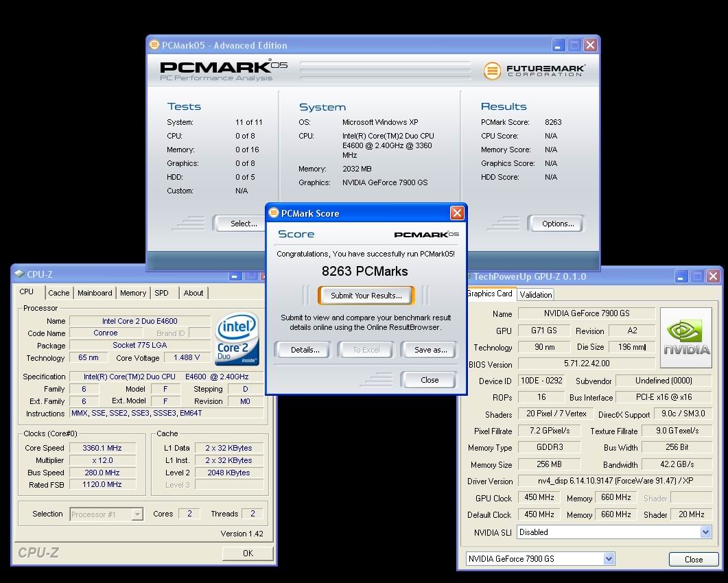
Task: Click the Intel Core 2 Duo logo in CPU-Z
Action: (237, 339)
